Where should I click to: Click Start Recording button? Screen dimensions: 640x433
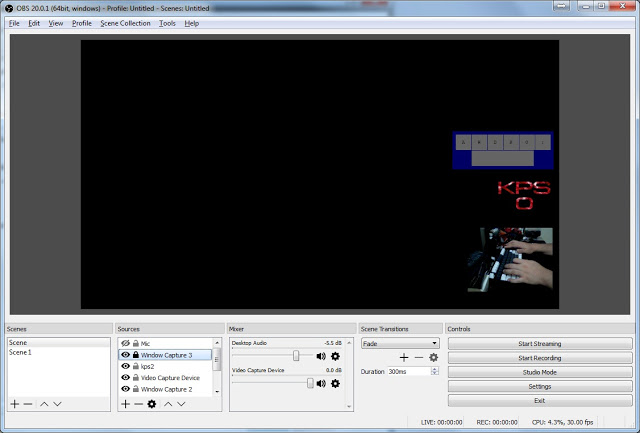coord(540,358)
